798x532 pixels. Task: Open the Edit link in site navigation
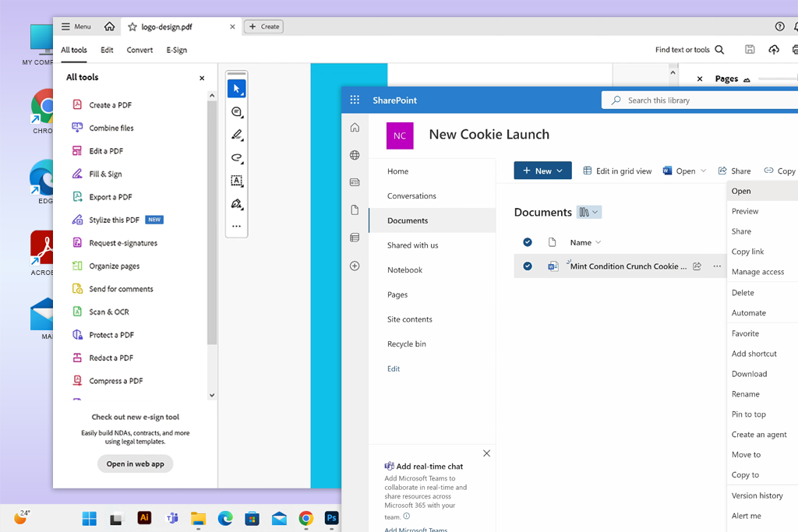point(394,368)
